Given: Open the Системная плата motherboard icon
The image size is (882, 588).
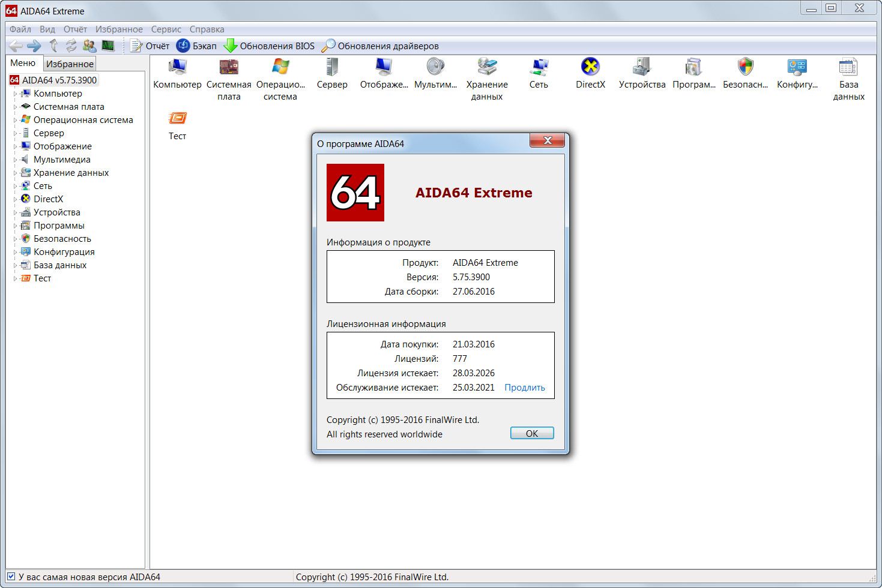Looking at the screenshot, I should click(229, 67).
